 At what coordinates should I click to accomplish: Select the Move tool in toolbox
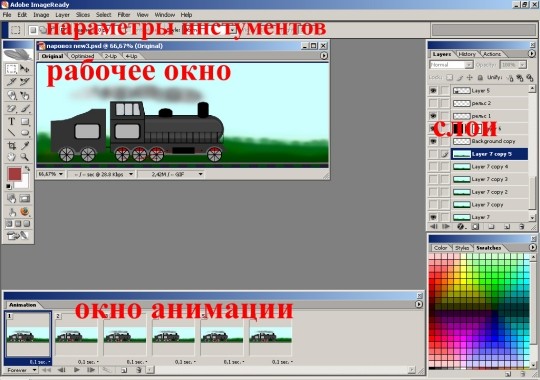click(24, 69)
